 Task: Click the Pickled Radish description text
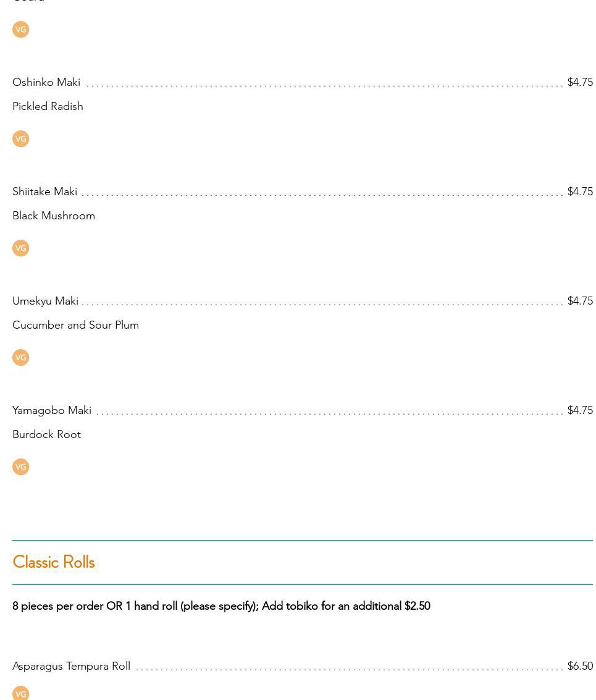(48, 106)
